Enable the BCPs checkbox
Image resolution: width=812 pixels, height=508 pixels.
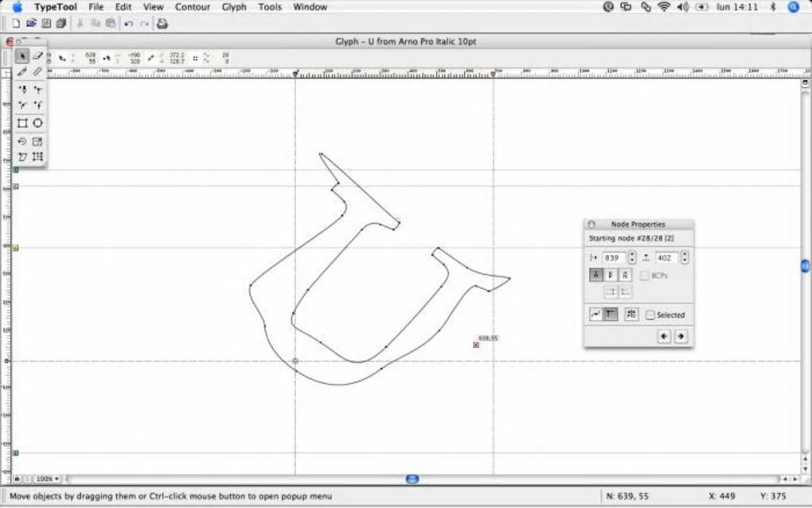644,276
